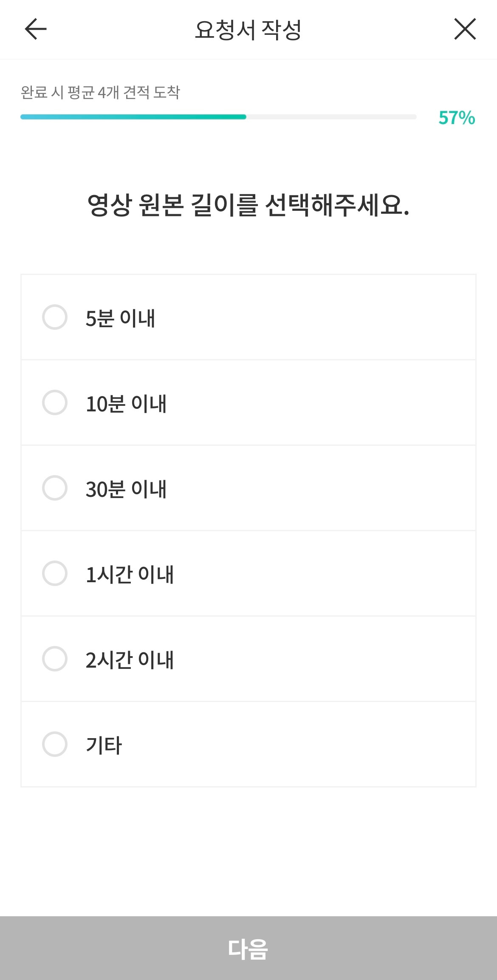Close the 요청서 작성 form with X
This screenshot has width=497, height=980.
[x=465, y=29]
